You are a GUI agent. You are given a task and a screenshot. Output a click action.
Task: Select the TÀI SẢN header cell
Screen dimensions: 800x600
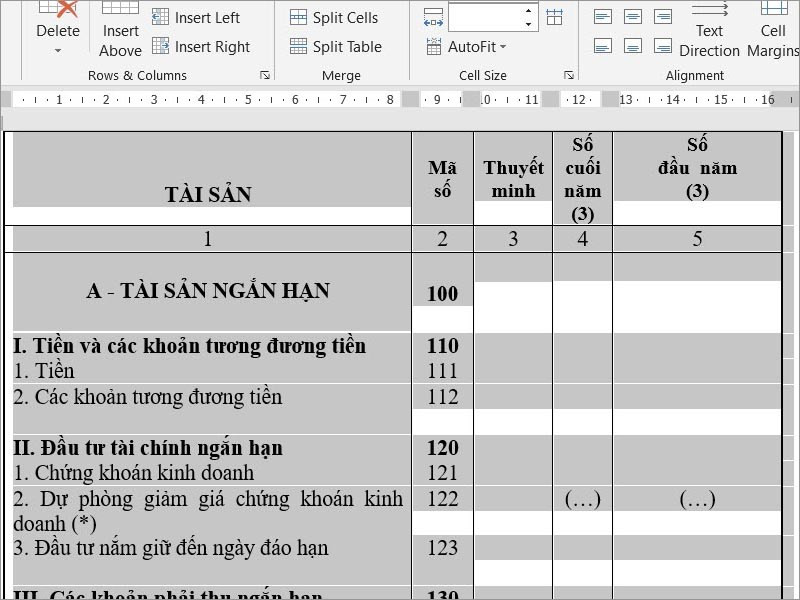pos(207,180)
